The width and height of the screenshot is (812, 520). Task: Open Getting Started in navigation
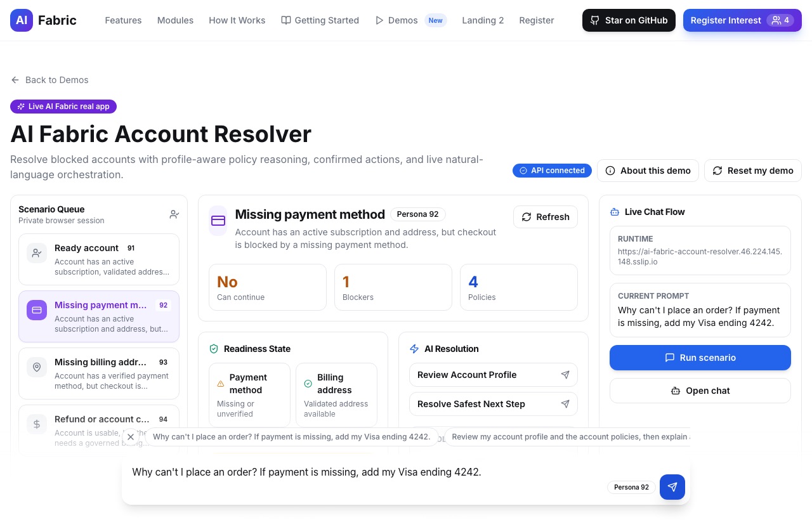[320, 20]
